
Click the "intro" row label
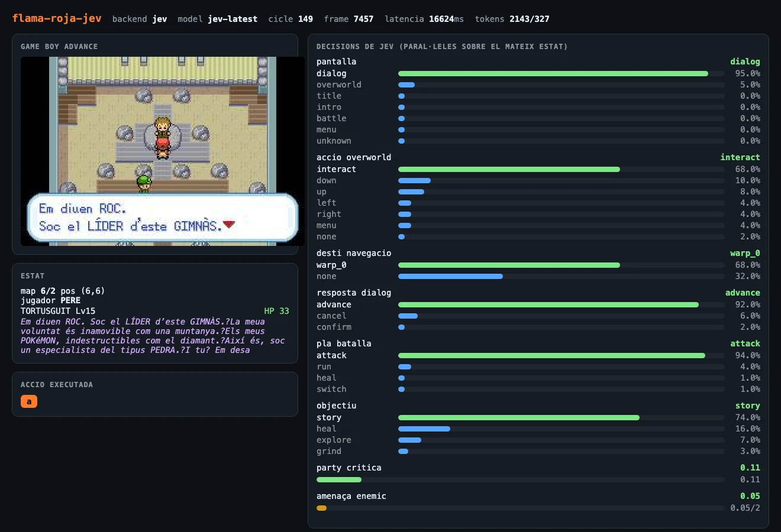pos(329,107)
